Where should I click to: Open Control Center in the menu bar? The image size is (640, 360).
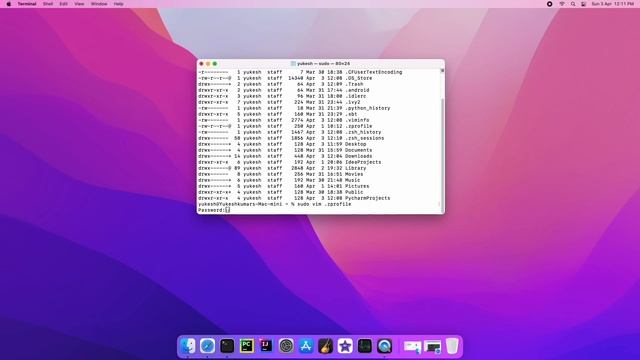point(584,4)
